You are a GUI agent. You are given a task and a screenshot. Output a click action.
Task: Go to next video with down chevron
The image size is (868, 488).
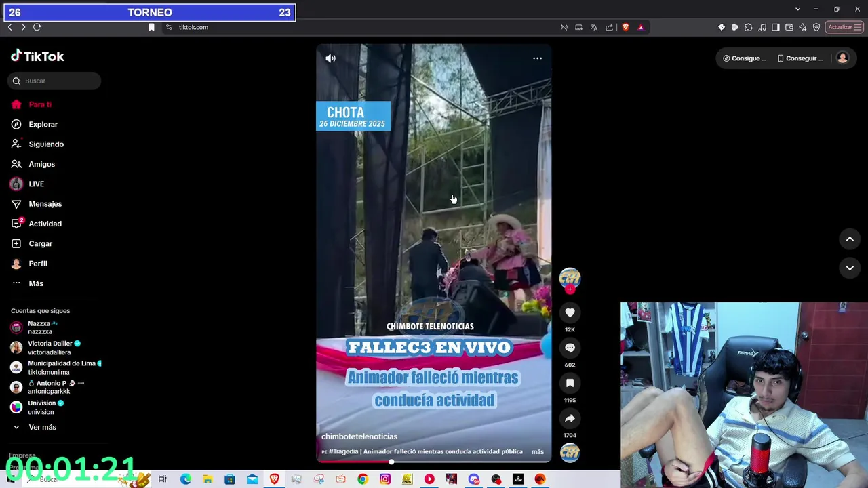coord(850,268)
